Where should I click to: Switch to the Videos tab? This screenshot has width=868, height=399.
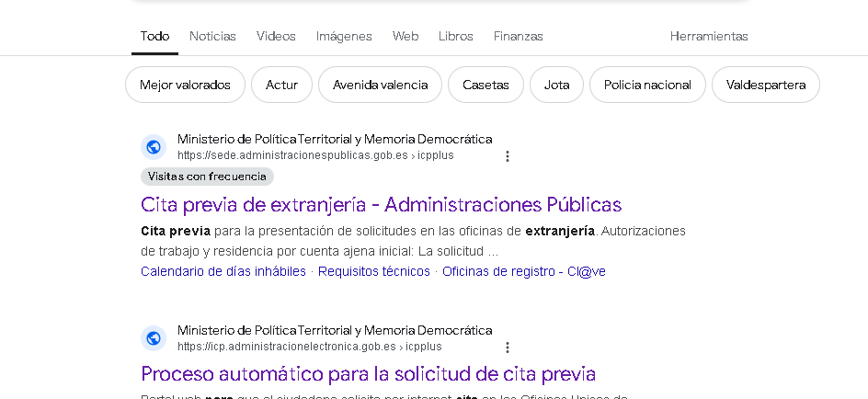[276, 37]
